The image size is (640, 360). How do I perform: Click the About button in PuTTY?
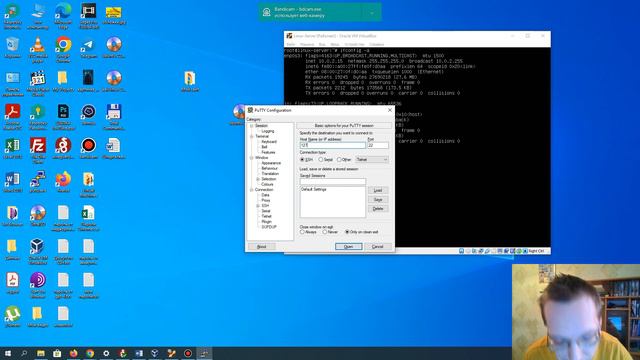(262, 247)
